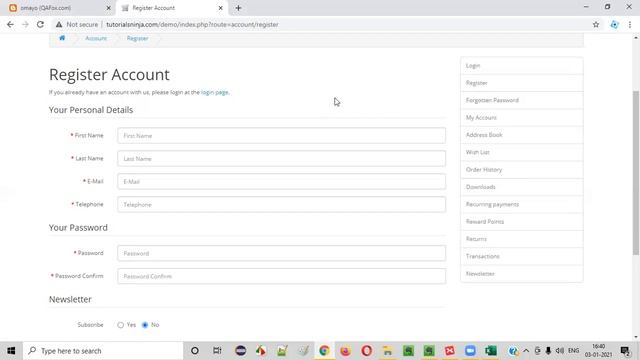Viewport: 640px width, 360px height.
Task: Click the Not secure warning icon
Action: coord(59,24)
